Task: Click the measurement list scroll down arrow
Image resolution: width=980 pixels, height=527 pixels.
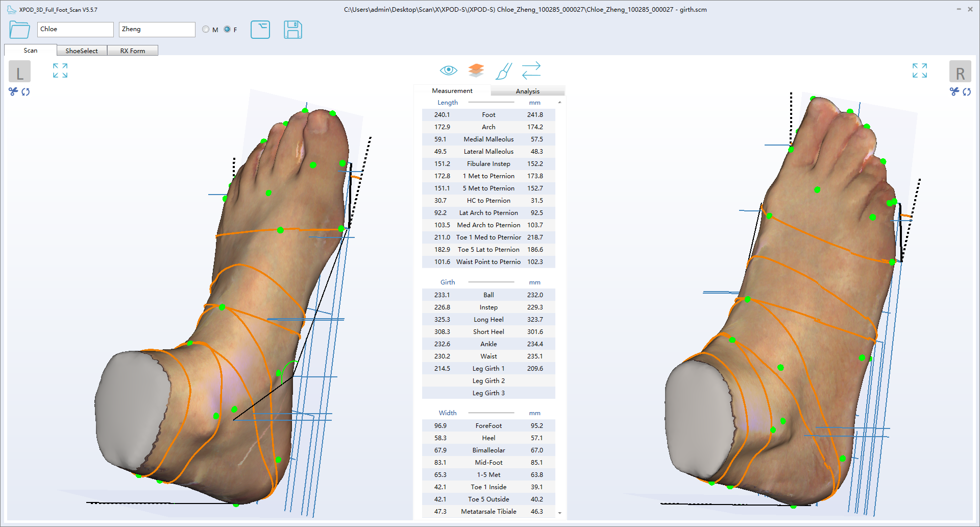Action: 560,513
